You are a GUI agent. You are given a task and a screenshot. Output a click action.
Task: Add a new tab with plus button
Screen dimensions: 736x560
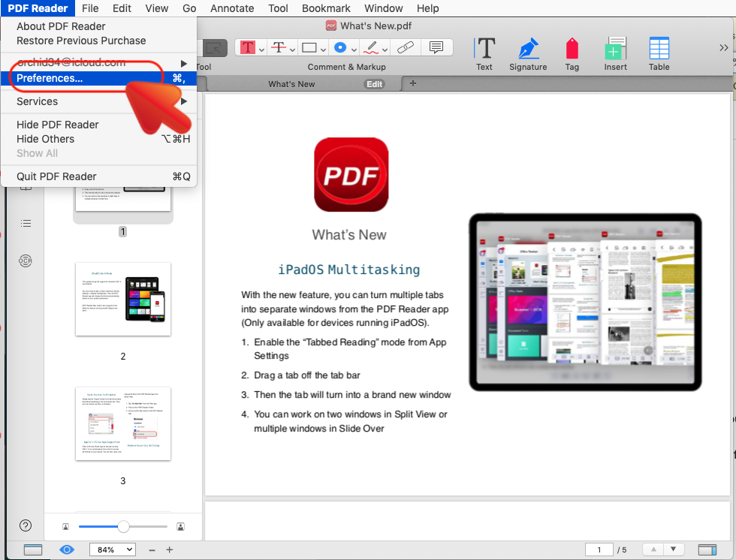[412, 83]
